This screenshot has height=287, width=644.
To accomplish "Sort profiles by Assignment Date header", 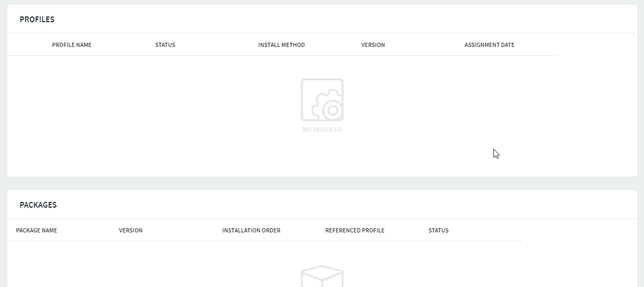I will [x=489, y=45].
